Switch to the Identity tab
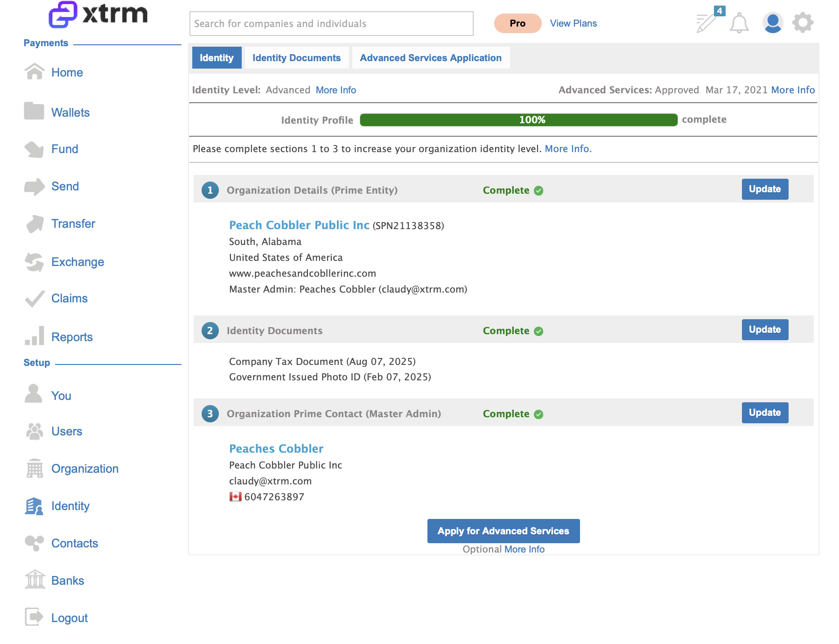 pyautogui.click(x=217, y=58)
